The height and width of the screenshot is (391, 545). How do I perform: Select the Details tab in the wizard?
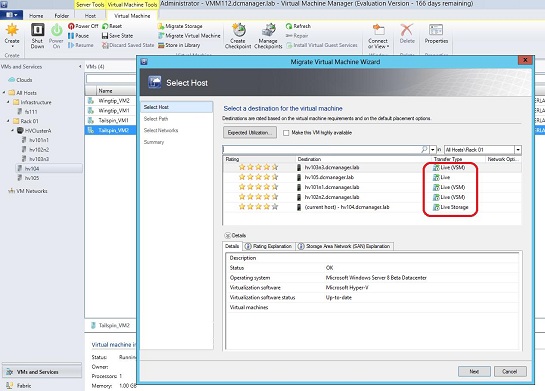click(x=232, y=246)
